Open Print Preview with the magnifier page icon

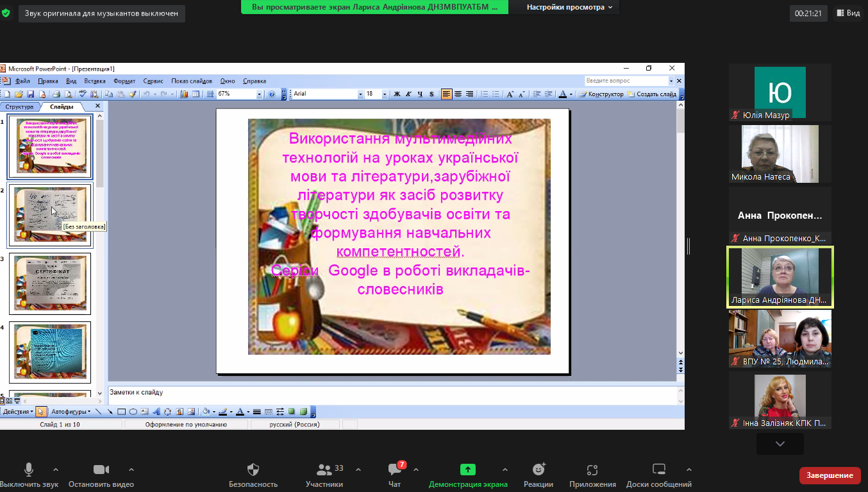tap(68, 94)
